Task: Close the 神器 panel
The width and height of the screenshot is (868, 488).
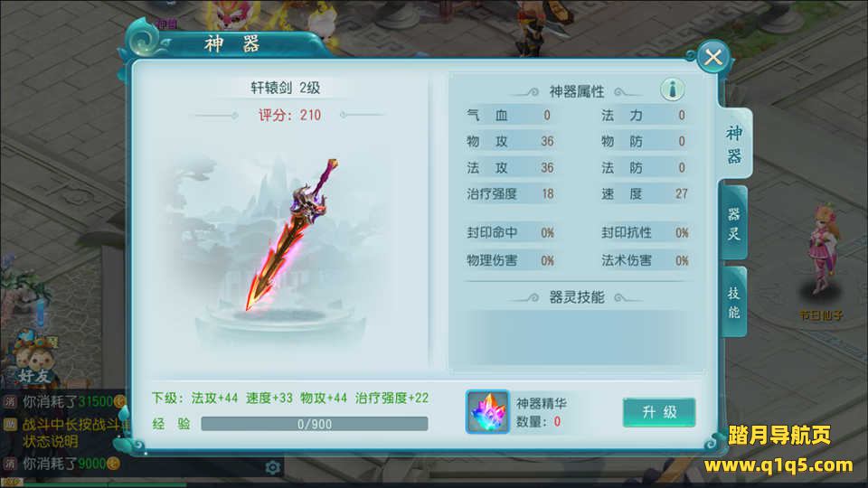Action: 713,56
